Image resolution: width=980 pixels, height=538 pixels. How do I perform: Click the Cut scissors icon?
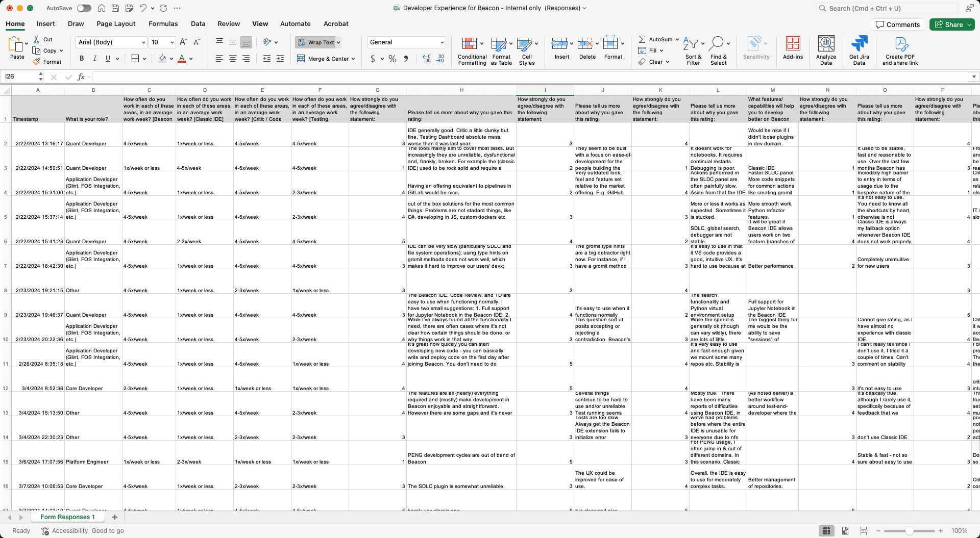point(36,39)
